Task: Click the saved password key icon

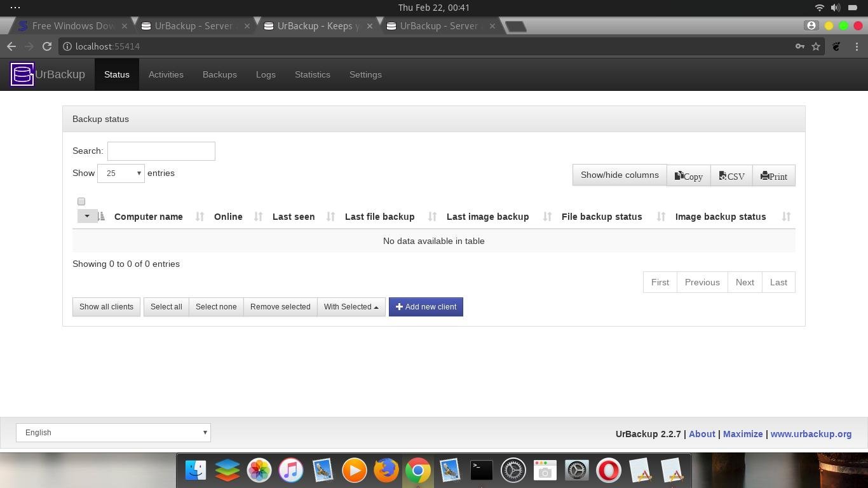Action: (800, 46)
